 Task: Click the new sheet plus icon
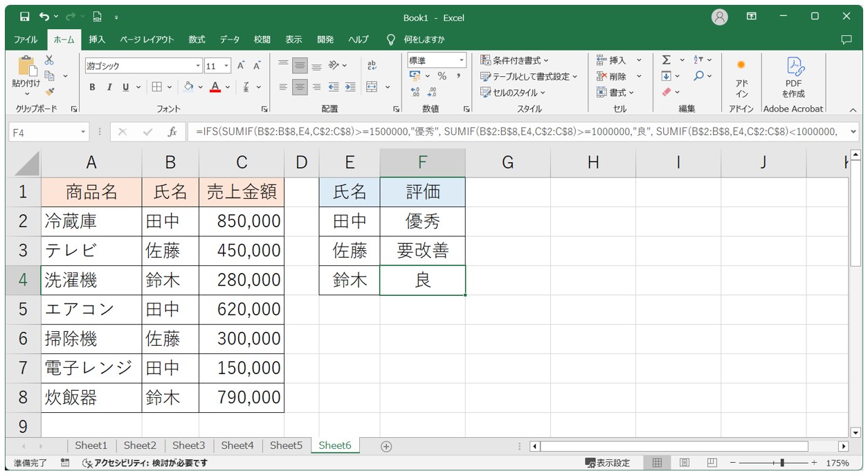(386, 446)
